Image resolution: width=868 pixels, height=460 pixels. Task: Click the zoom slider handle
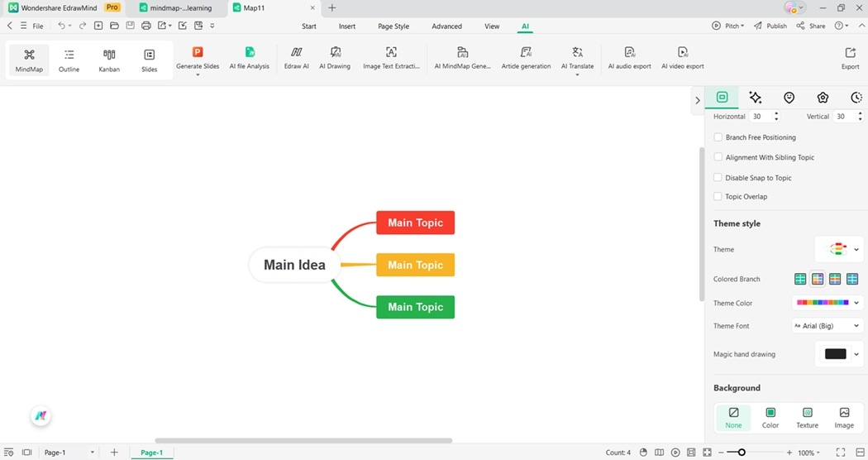[x=742, y=453]
